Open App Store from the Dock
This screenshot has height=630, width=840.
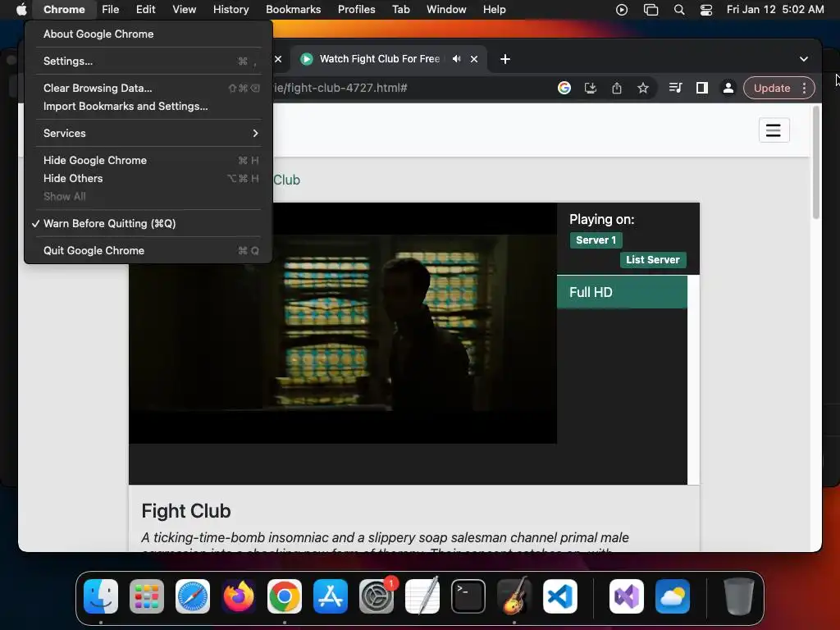[331, 596]
